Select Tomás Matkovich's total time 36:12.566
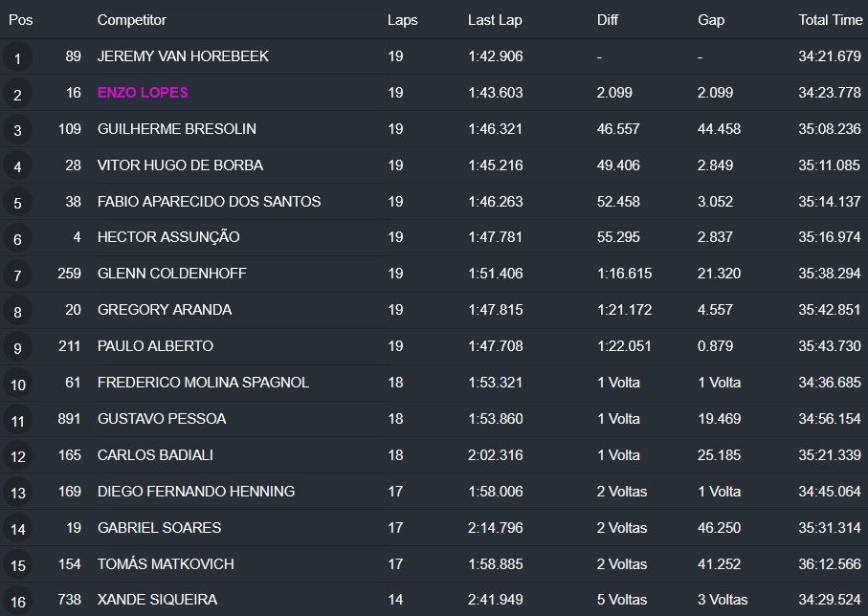The width and height of the screenshot is (868, 616). pos(829,564)
